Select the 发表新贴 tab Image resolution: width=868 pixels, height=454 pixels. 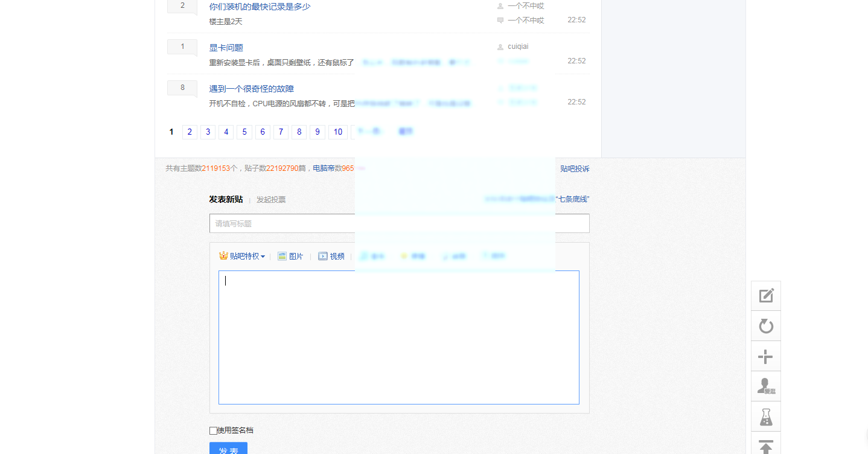tap(226, 199)
